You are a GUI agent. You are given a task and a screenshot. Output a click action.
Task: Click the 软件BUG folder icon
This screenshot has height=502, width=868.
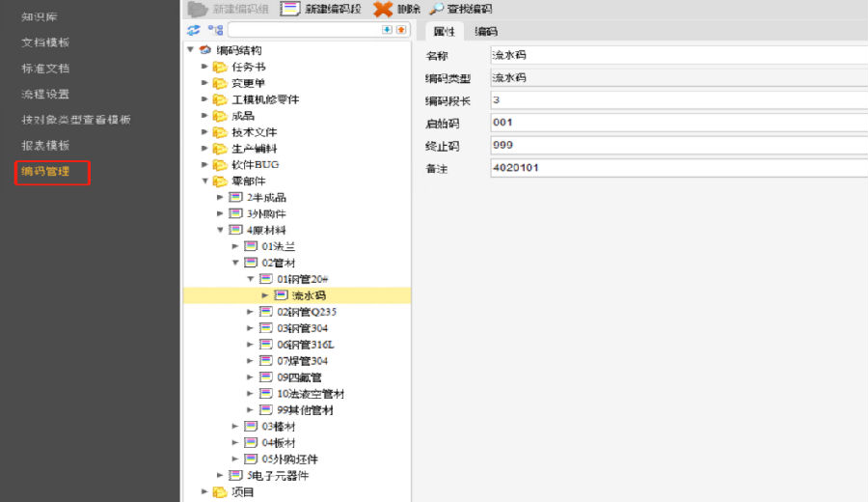point(220,164)
